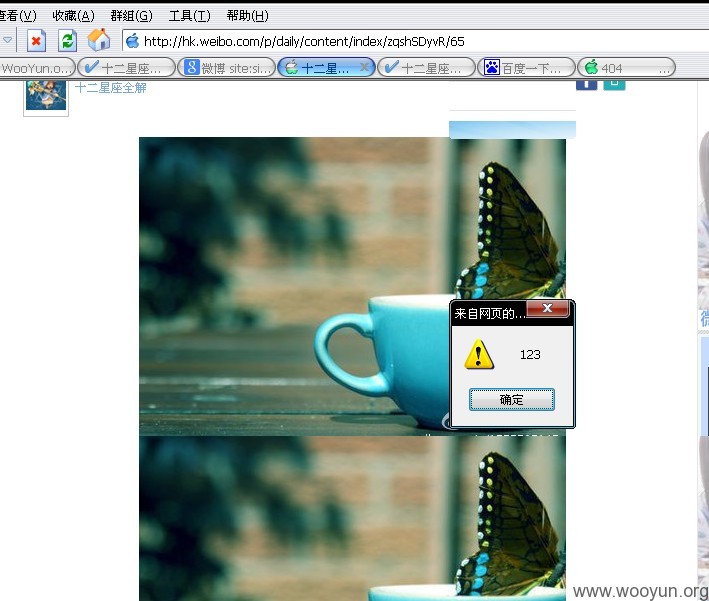This screenshot has width=709, height=601.
Task: Open the 查看(V) menu
Action: pyautogui.click(x=18, y=16)
